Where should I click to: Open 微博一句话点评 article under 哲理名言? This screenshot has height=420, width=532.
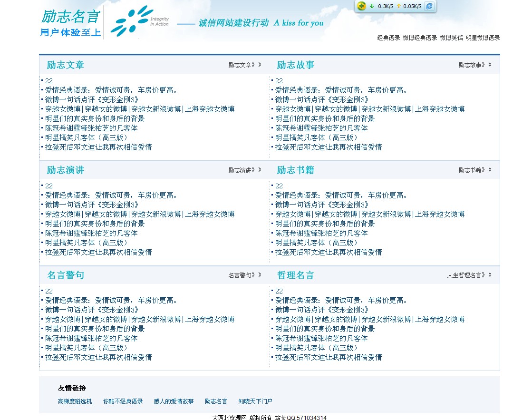(x=322, y=310)
